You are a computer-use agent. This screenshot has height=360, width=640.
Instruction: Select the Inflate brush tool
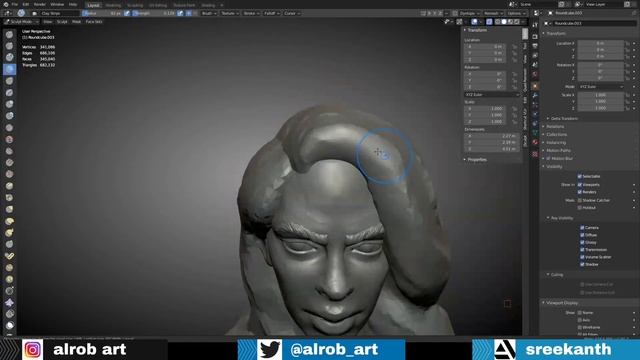9,104
